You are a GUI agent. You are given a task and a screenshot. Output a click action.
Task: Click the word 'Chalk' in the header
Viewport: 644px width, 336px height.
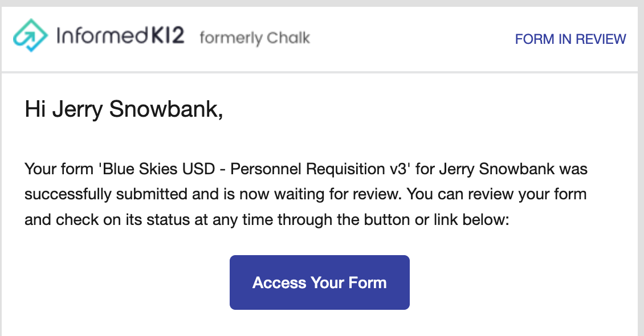coord(288,38)
